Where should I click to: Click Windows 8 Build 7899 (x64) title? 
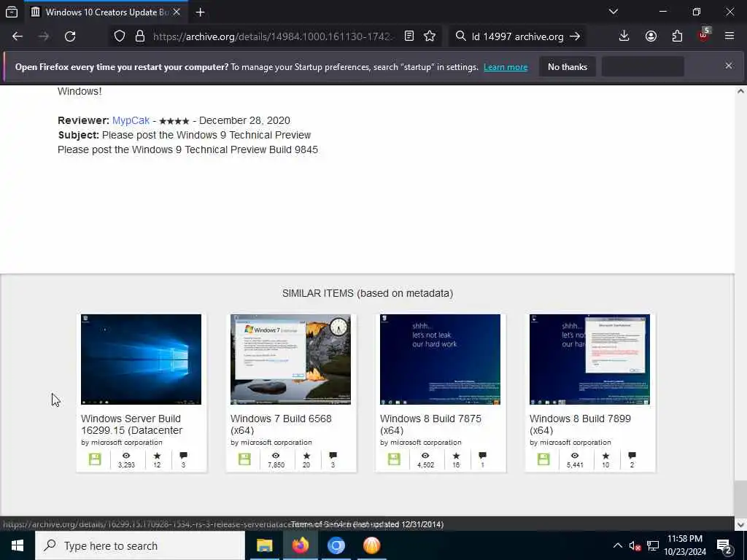coord(580,424)
